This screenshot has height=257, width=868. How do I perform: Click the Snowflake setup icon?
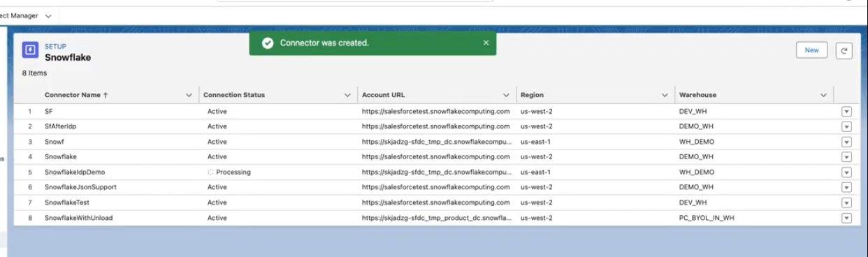[30, 50]
